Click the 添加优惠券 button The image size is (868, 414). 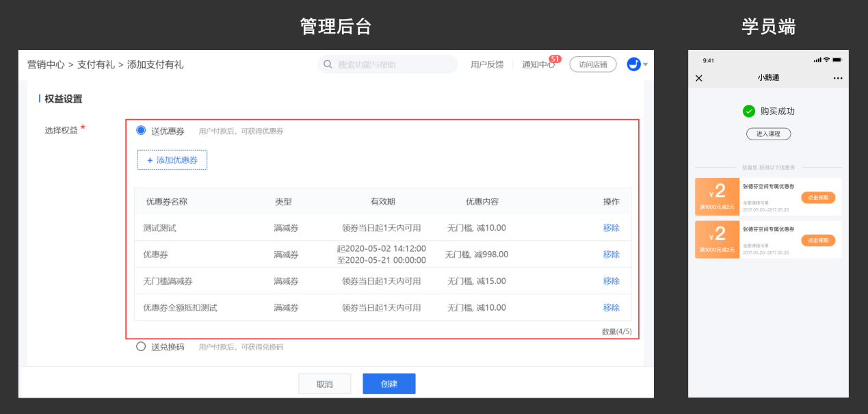click(x=172, y=160)
